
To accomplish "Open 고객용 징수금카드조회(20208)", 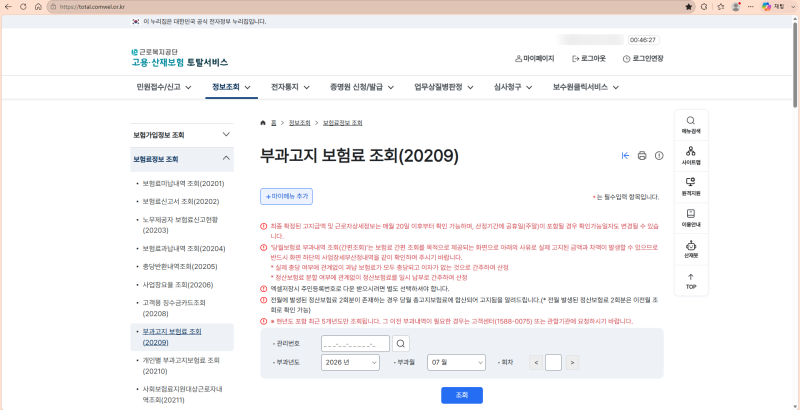I will click(174, 308).
